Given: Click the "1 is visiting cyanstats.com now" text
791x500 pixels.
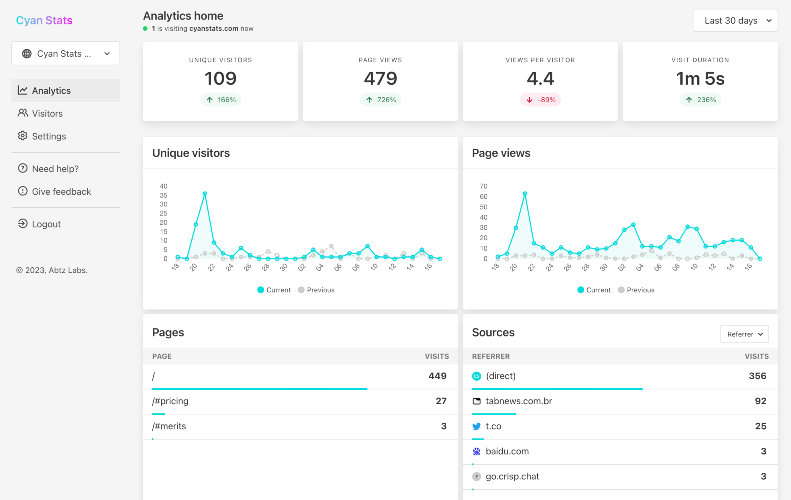Looking at the screenshot, I should point(202,29).
